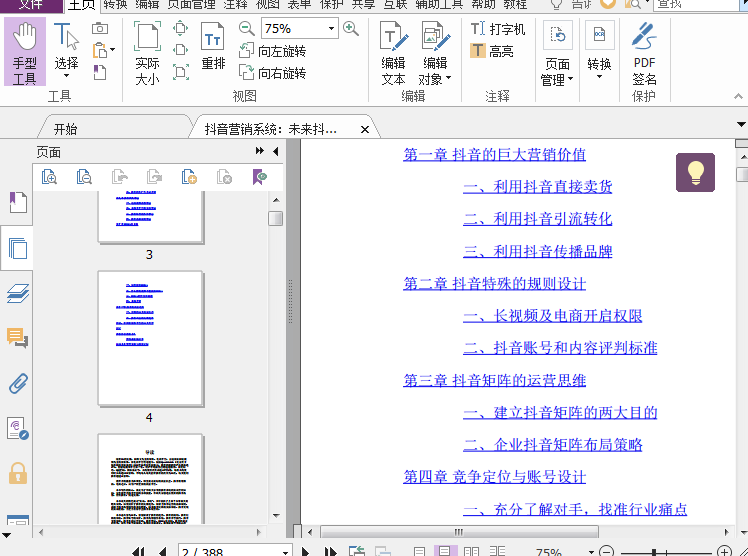Rotate view left (向左旋转)

point(272,51)
